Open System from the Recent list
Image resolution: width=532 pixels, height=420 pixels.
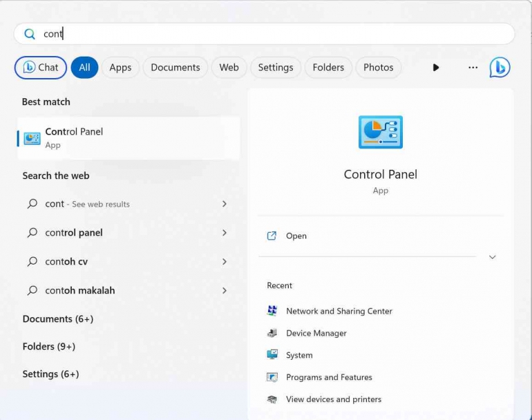(x=298, y=355)
